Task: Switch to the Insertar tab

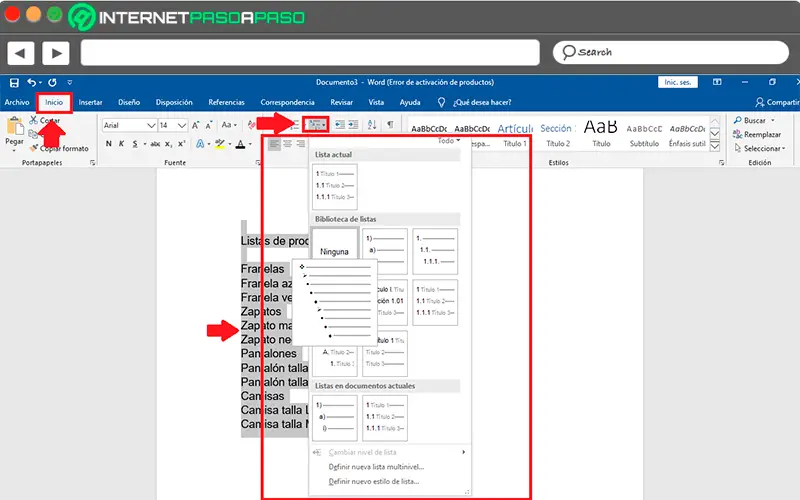Action: tap(90, 102)
